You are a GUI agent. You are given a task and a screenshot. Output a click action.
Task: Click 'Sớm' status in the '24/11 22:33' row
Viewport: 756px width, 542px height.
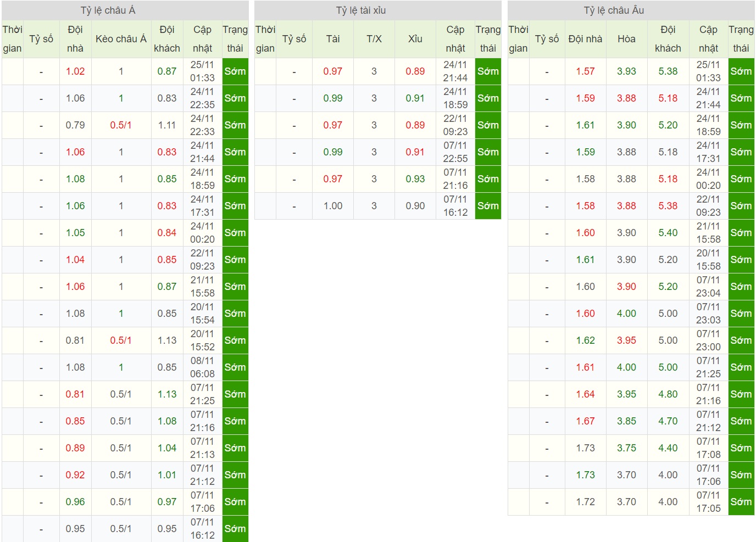[x=235, y=125]
